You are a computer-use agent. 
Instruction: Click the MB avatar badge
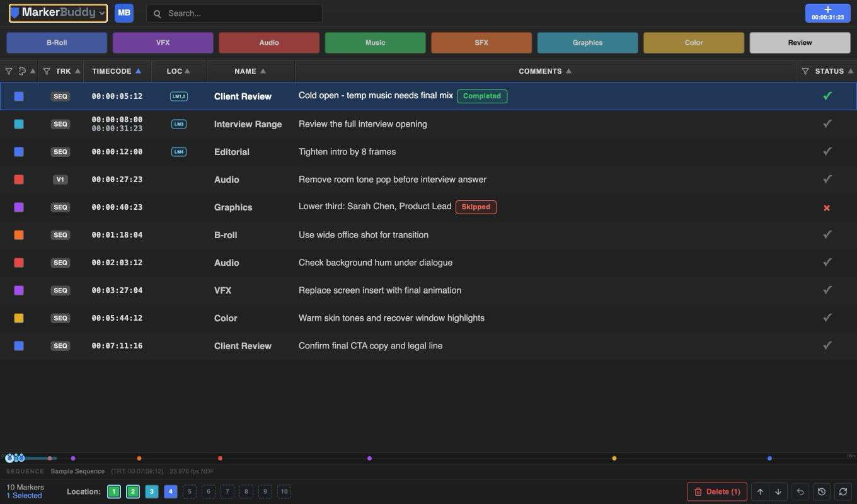124,13
